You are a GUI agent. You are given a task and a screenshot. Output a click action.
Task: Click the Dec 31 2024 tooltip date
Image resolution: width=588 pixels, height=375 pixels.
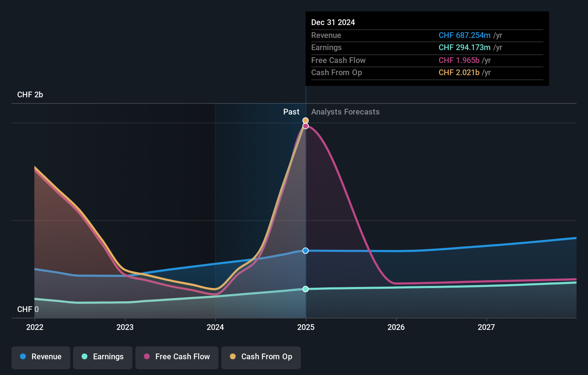[333, 22]
